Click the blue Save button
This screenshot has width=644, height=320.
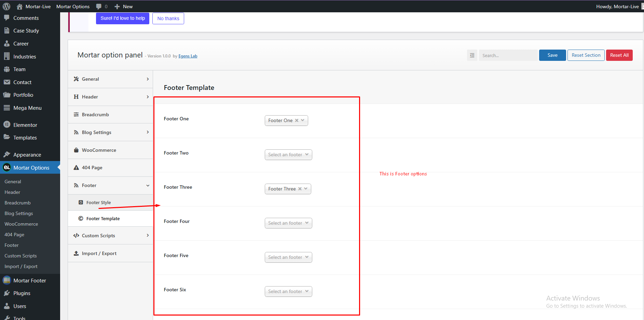coord(552,55)
